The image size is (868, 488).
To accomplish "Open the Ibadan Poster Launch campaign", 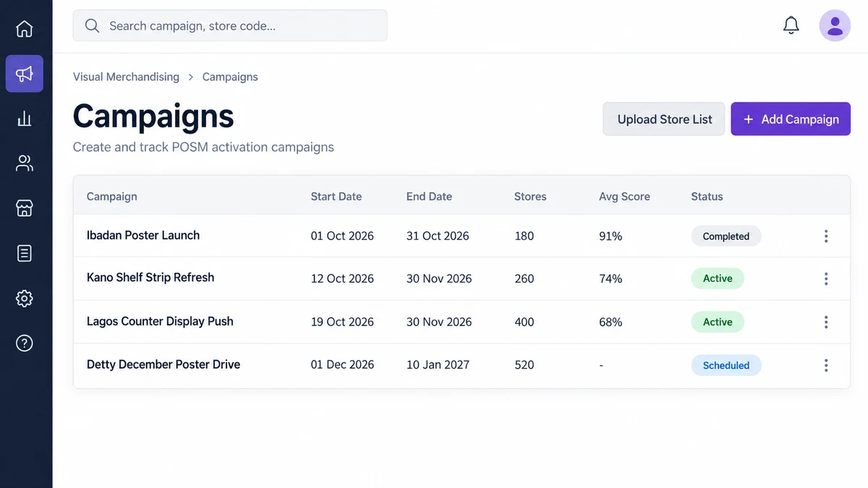I will [143, 236].
